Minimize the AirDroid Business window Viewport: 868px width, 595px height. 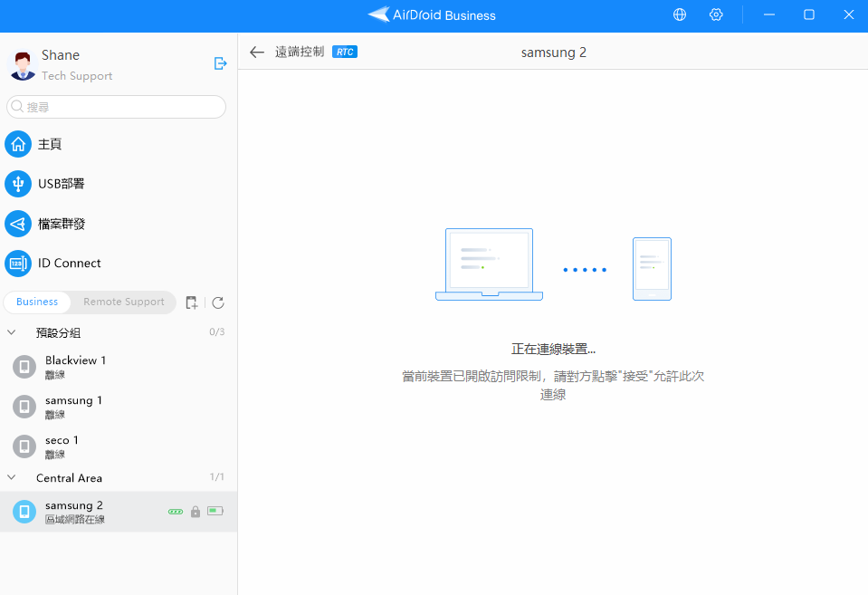(769, 15)
